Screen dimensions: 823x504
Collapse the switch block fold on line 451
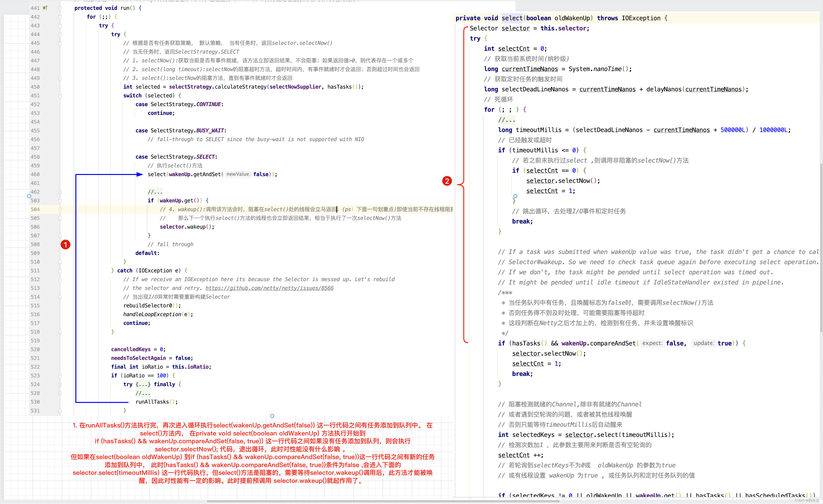pyautogui.click(x=60, y=96)
